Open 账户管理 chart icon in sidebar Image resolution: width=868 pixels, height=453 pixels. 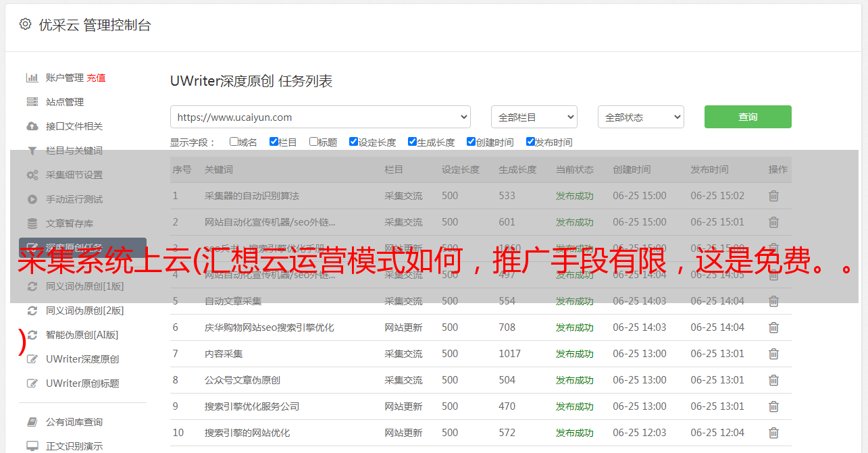tap(32, 78)
